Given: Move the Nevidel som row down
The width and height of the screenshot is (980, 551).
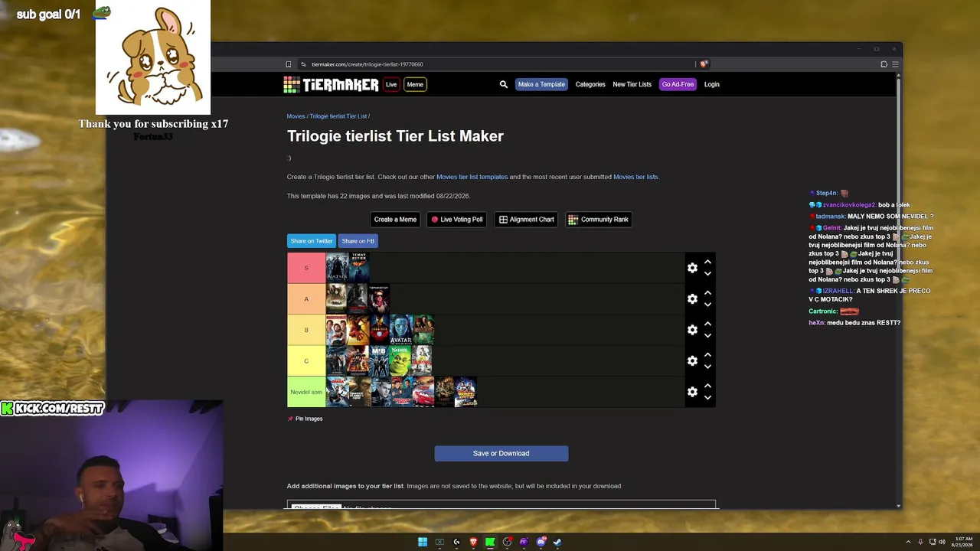Looking at the screenshot, I should coord(707,398).
